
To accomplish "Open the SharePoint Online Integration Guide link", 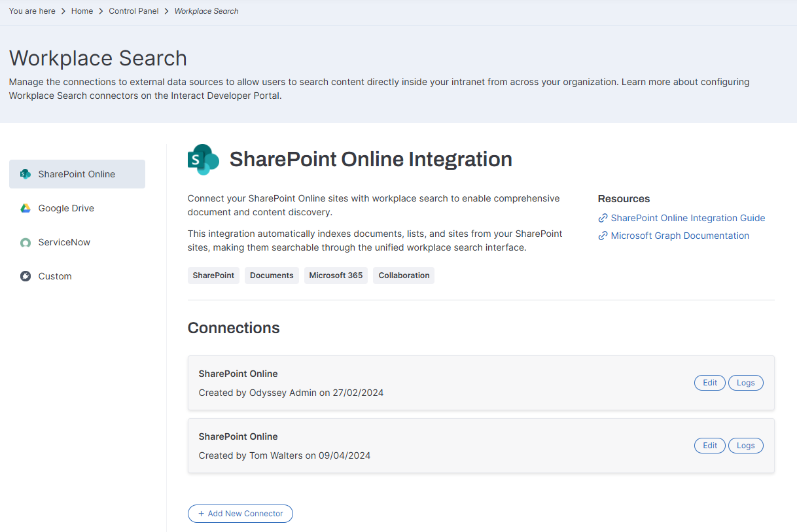I will tap(688, 218).
